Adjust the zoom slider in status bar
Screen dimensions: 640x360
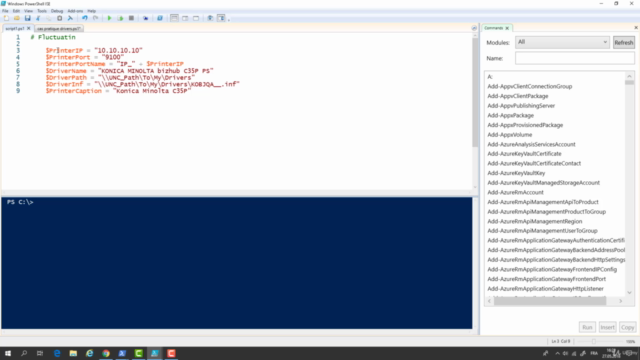(594, 341)
